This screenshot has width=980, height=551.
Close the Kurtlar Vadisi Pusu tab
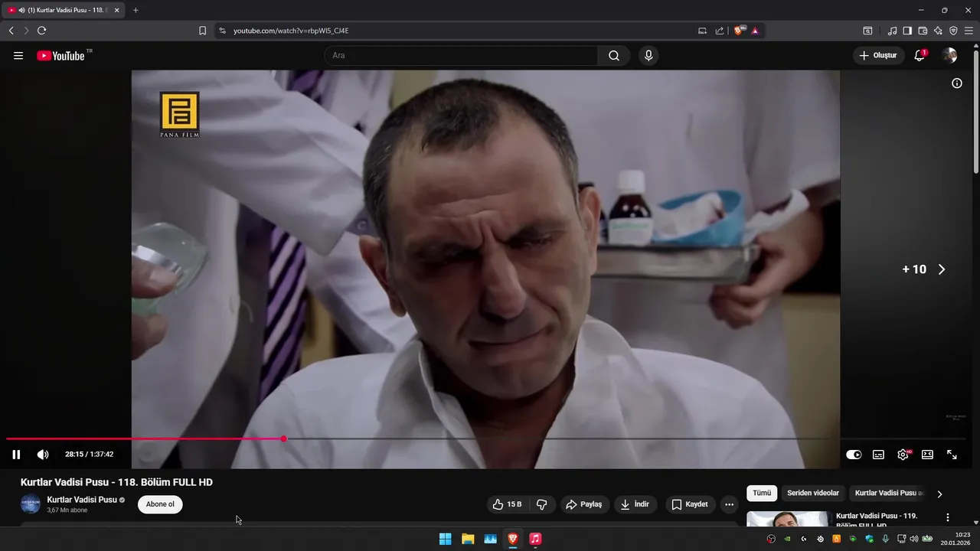click(x=117, y=11)
